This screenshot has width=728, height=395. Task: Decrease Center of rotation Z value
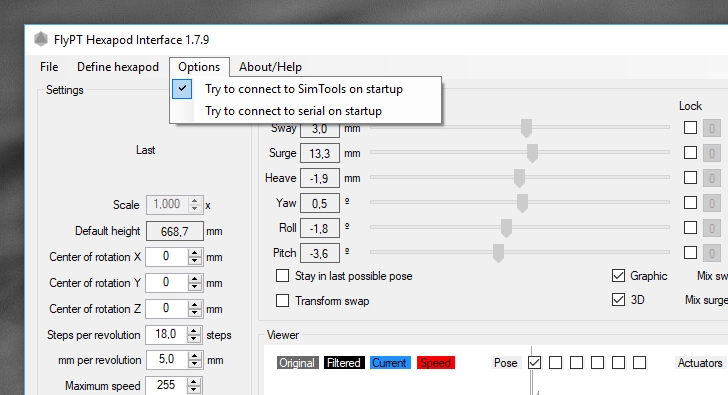pyautogui.click(x=195, y=313)
